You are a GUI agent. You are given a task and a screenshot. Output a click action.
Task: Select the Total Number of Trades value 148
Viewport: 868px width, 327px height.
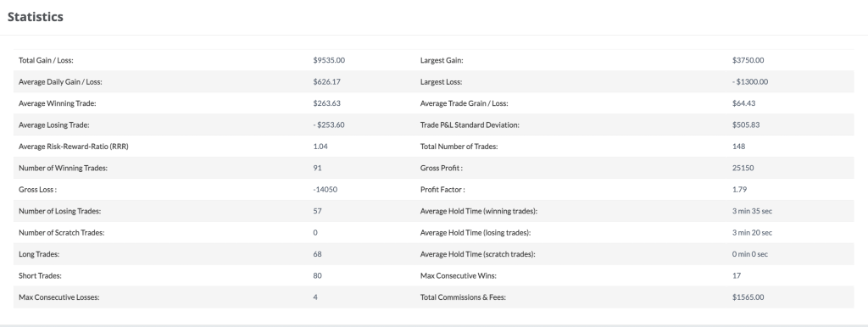738,147
